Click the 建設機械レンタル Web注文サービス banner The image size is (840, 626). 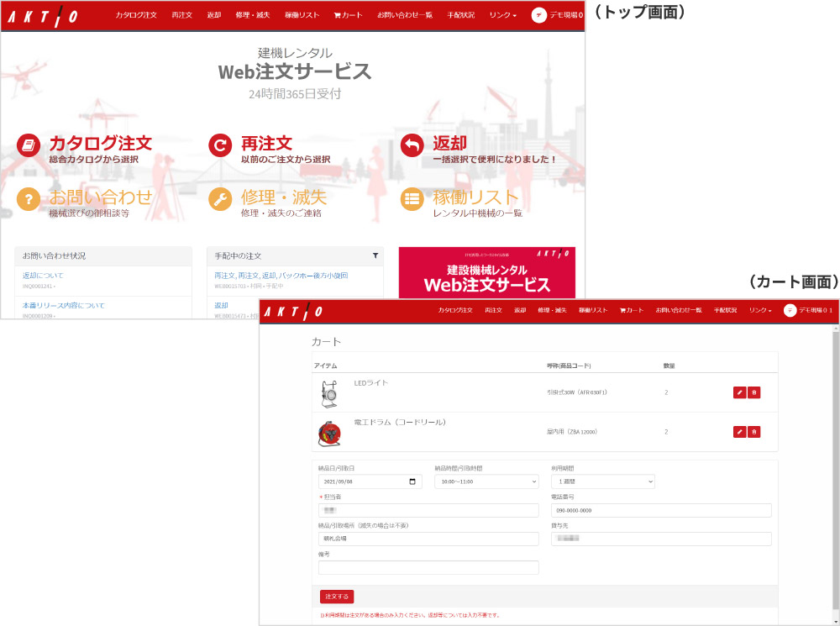click(x=487, y=272)
